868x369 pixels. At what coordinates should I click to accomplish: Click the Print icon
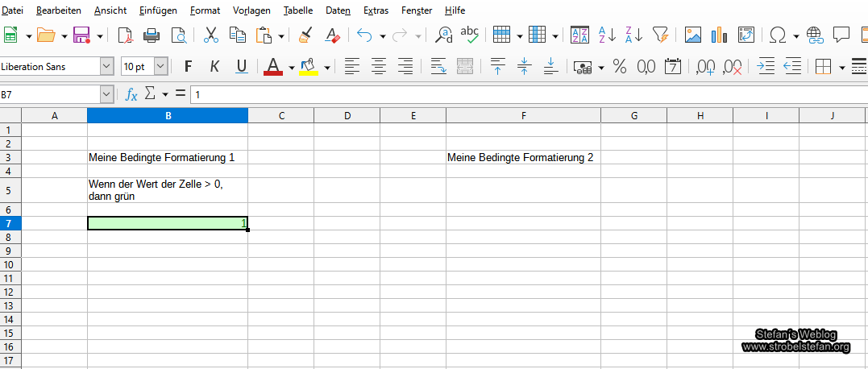tap(152, 35)
